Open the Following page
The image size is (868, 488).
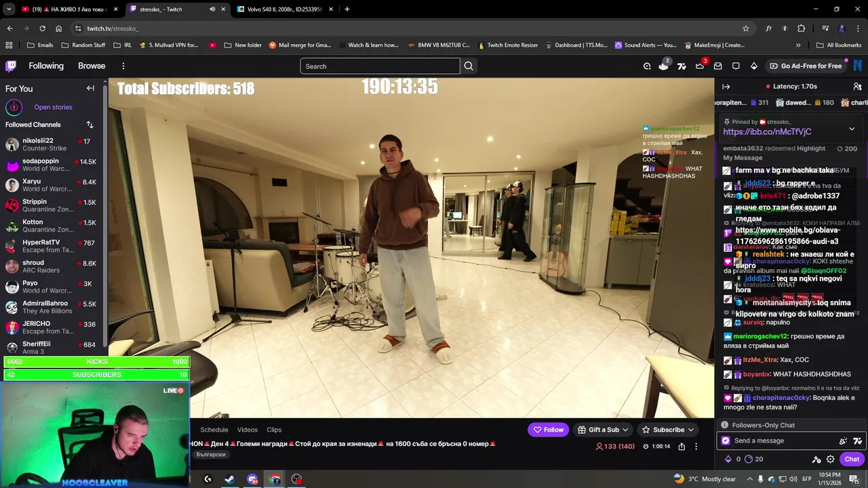[46, 66]
